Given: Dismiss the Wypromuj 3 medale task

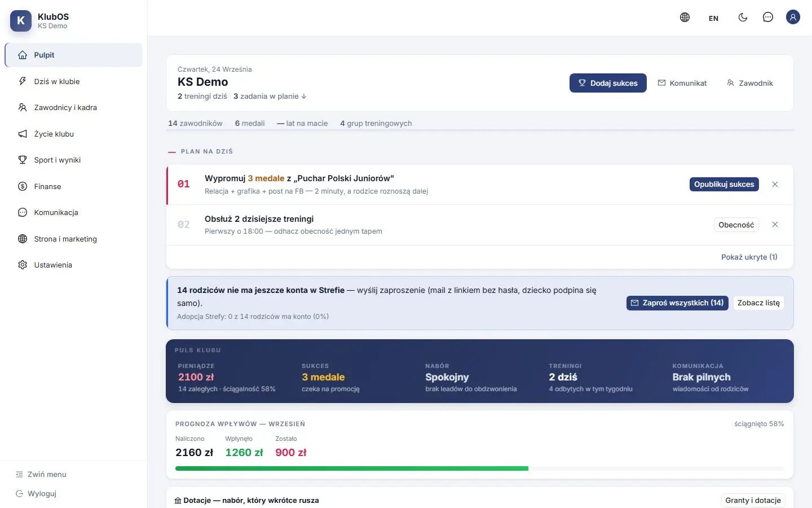Looking at the screenshot, I should (x=775, y=185).
